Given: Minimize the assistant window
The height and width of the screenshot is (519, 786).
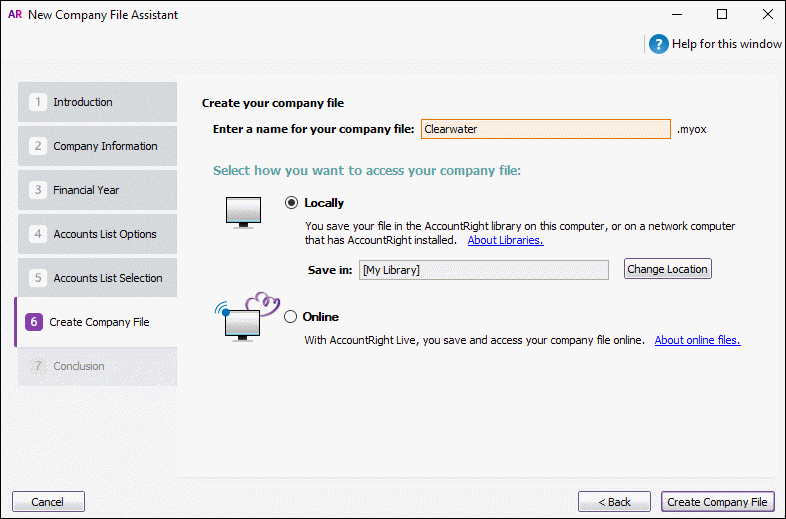Looking at the screenshot, I should click(x=676, y=15).
